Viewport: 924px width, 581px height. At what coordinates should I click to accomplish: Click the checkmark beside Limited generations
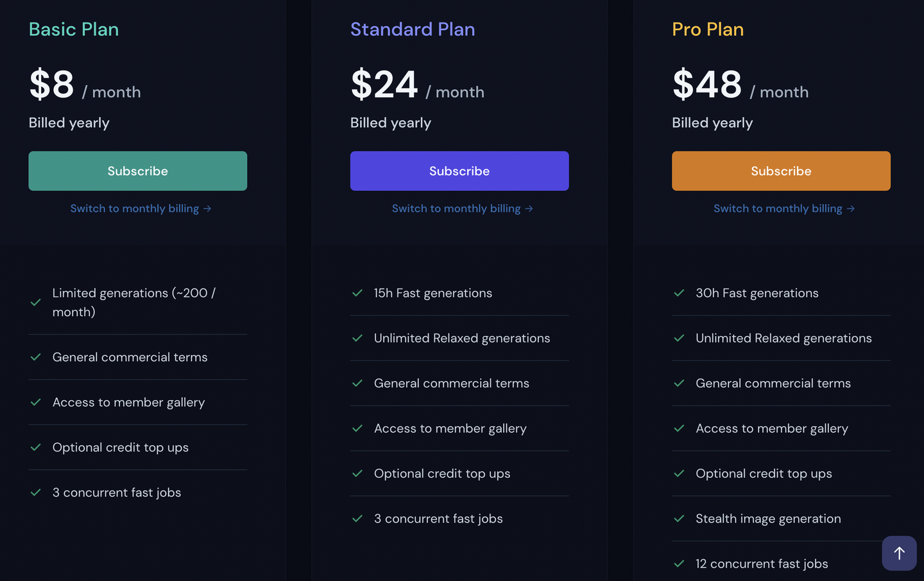click(x=36, y=303)
